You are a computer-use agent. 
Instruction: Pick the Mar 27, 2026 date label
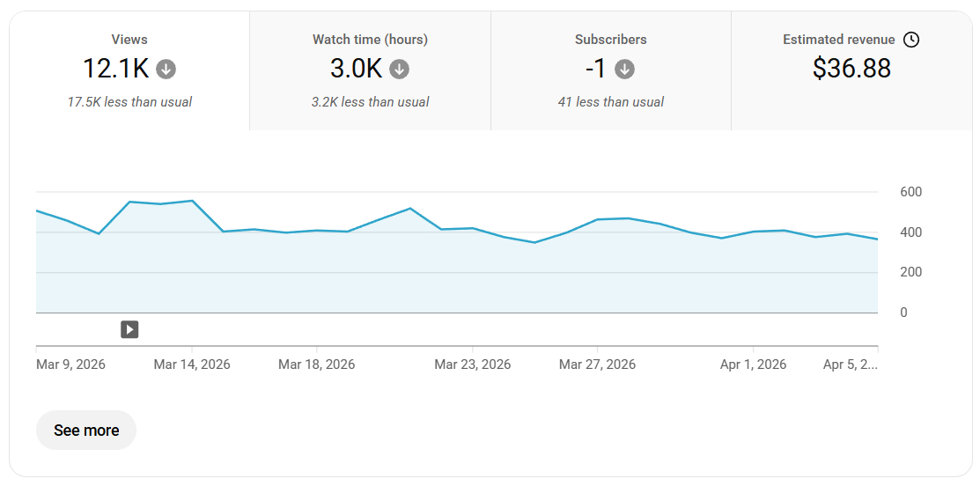597,364
